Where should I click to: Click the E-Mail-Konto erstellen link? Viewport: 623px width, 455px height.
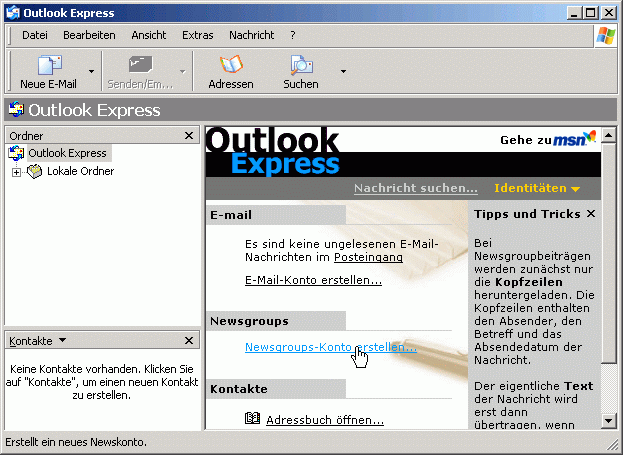coord(313,280)
